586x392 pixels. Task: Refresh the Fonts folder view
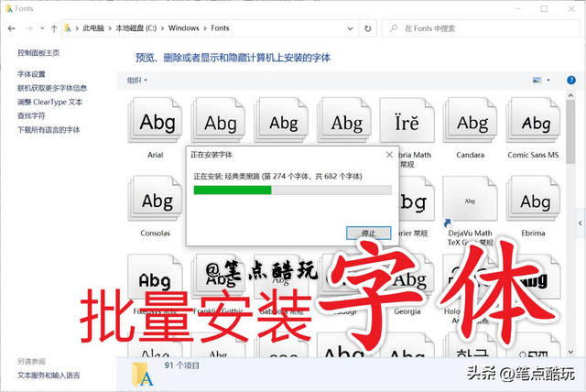click(x=368, y=28)
